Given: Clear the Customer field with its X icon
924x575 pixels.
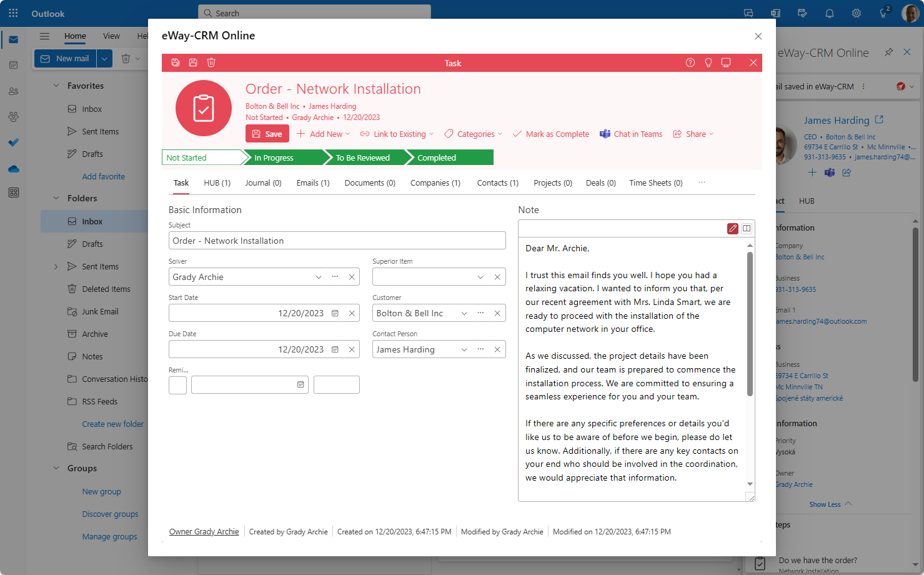Looking at the screenshot, I should (x=497, y=313).
